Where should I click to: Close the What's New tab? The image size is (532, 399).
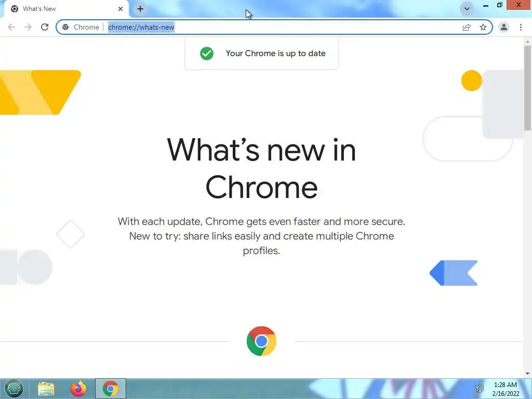pos(121,9)
